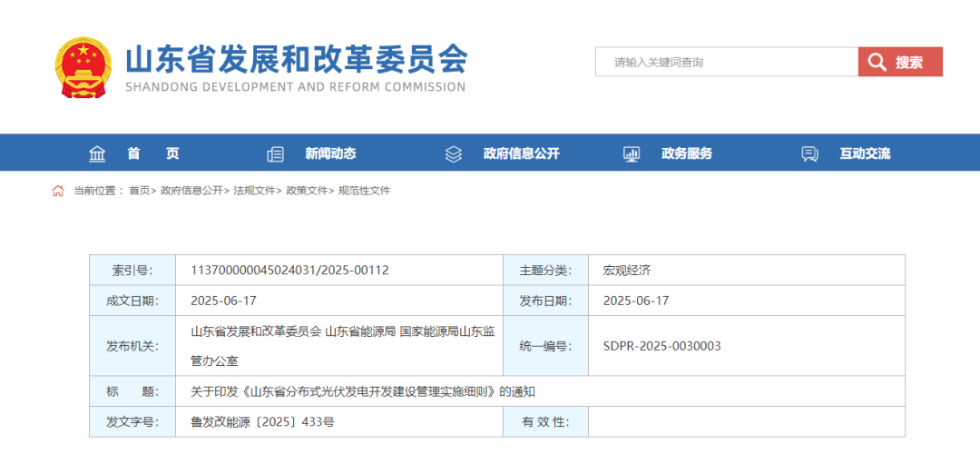This screenshot has height=464, width=980.
Task: Open the 政务服务 navigation menu item
Action: (687, 153)
